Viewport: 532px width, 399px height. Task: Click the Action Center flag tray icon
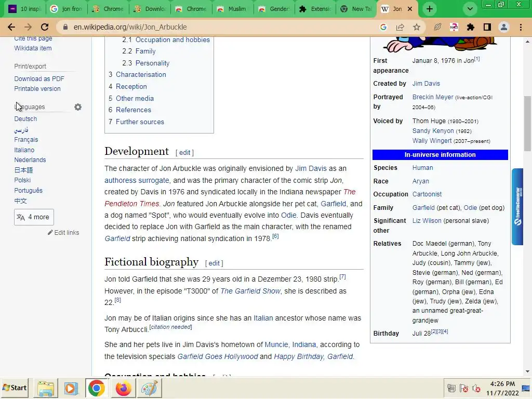pos(464,388)
